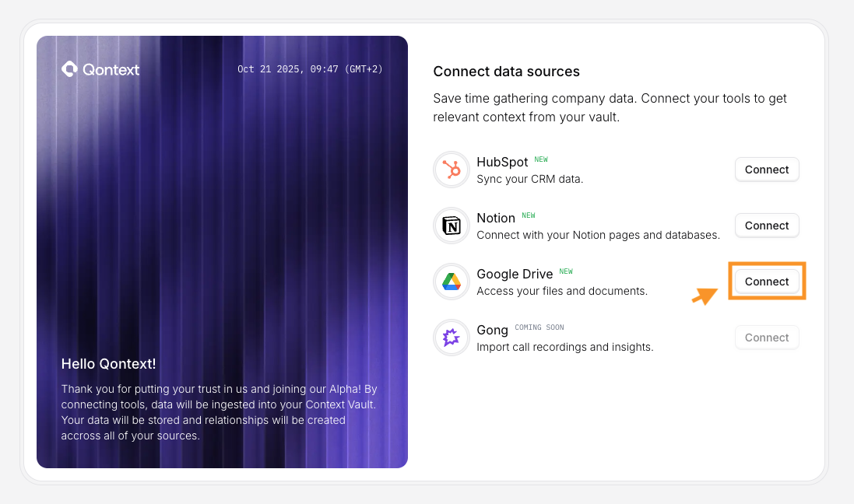Click the NEW badge next to Notion

coord(529,215)
